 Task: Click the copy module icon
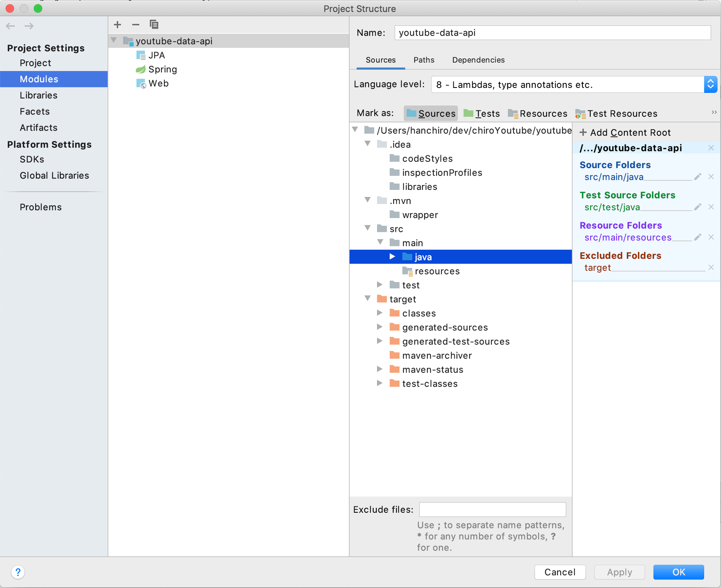point(154,25)
